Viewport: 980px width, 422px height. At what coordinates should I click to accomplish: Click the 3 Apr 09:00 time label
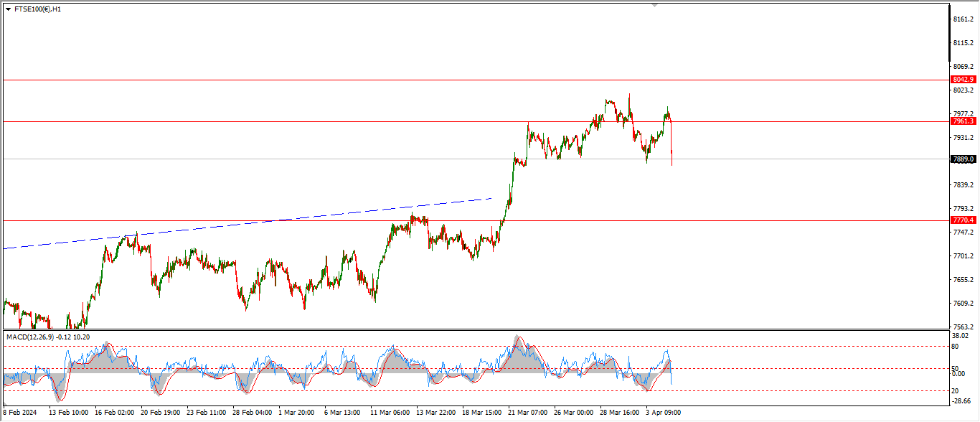coord(663,413)
